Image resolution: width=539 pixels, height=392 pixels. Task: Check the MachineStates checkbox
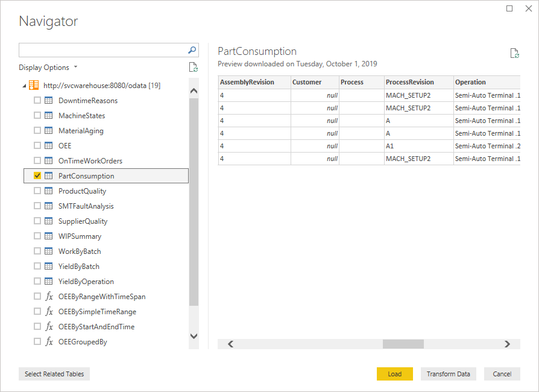37,115
